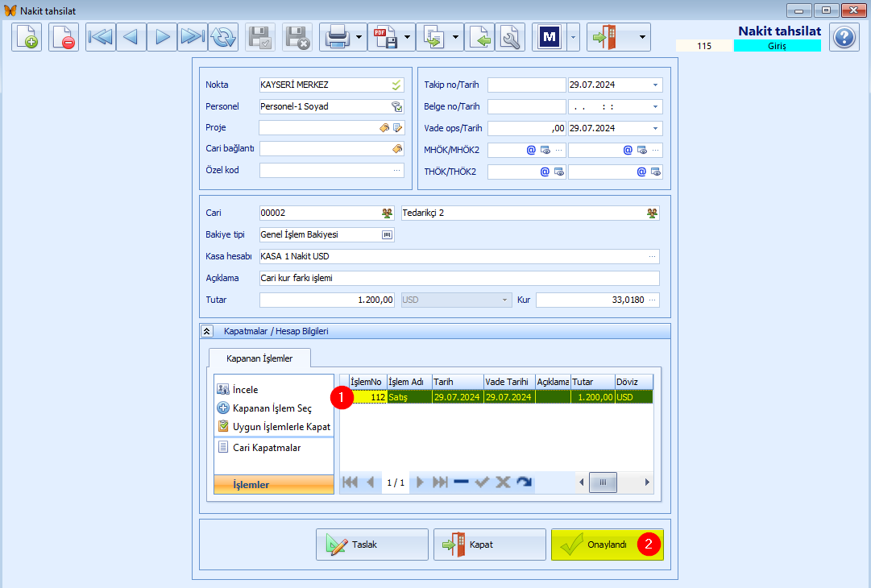Go to the previous record in the toolbar
This screenshot has height=588, width=871.
pos(131,37)
